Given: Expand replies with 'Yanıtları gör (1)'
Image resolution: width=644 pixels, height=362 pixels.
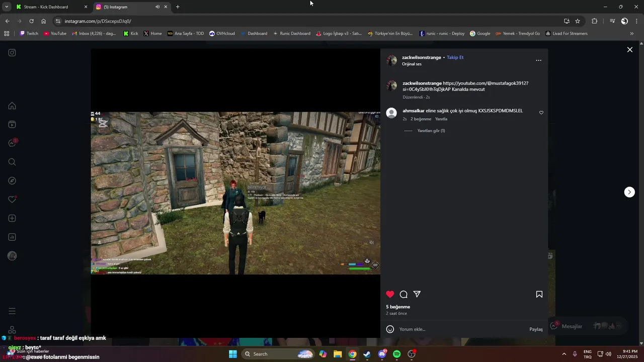Looking at the screenshot, I should (x=431, y=131).
